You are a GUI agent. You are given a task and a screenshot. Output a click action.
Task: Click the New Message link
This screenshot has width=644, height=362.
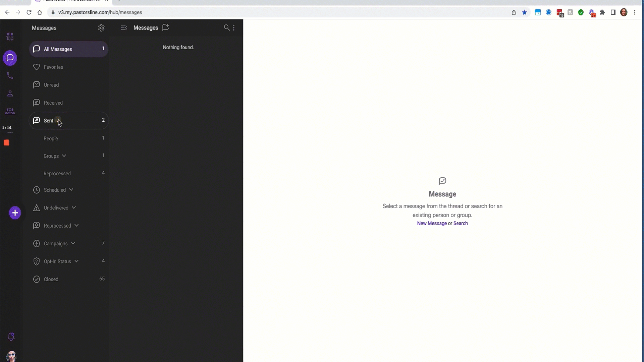click(432, 223)
